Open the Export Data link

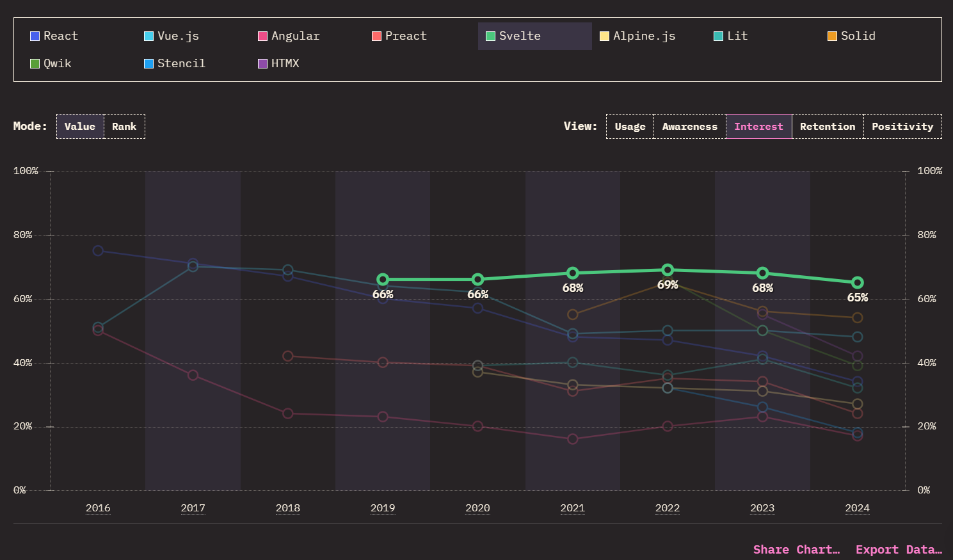899,550
